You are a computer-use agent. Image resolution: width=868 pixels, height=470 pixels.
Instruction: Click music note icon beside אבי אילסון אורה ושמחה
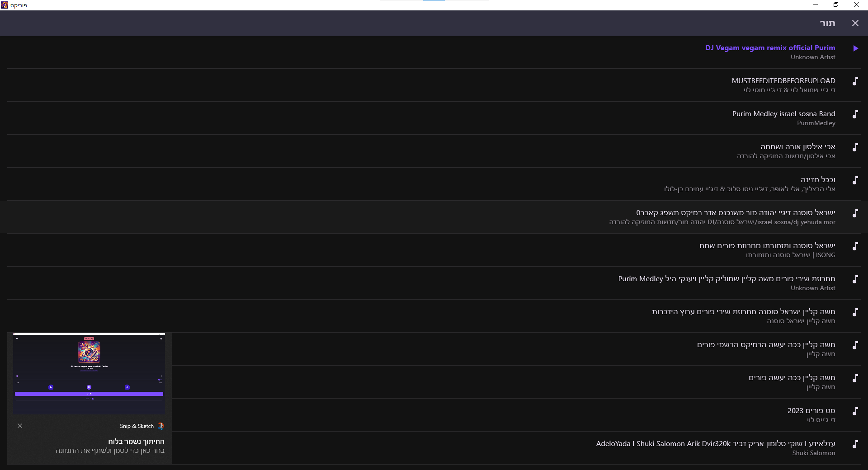point(855,147)
